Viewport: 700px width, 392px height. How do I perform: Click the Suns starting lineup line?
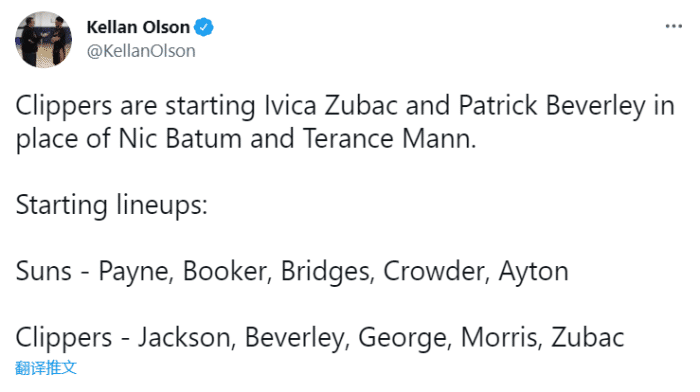[292, 271]
